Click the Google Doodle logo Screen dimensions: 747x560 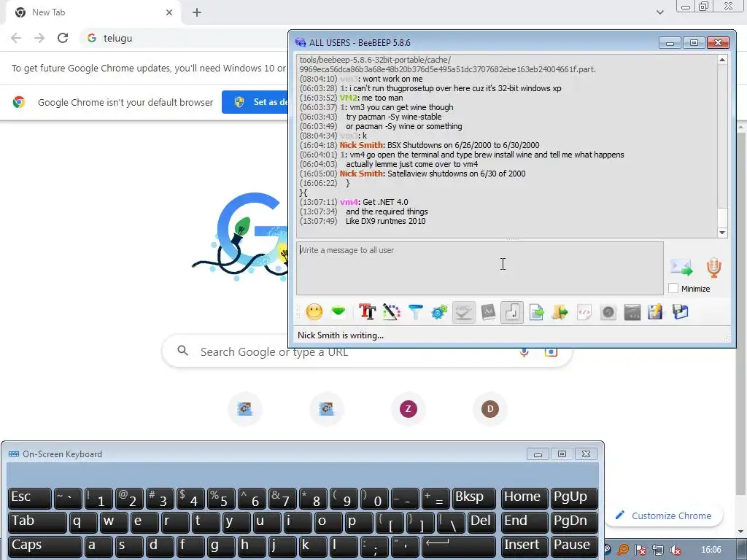(241, 236)
